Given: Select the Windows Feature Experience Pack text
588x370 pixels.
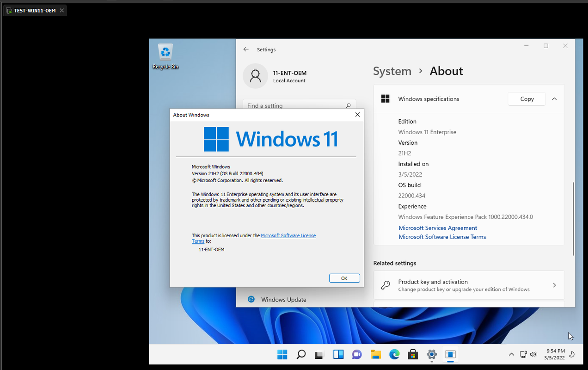Looking at the screenshot, I should click(x=465, y=217).
